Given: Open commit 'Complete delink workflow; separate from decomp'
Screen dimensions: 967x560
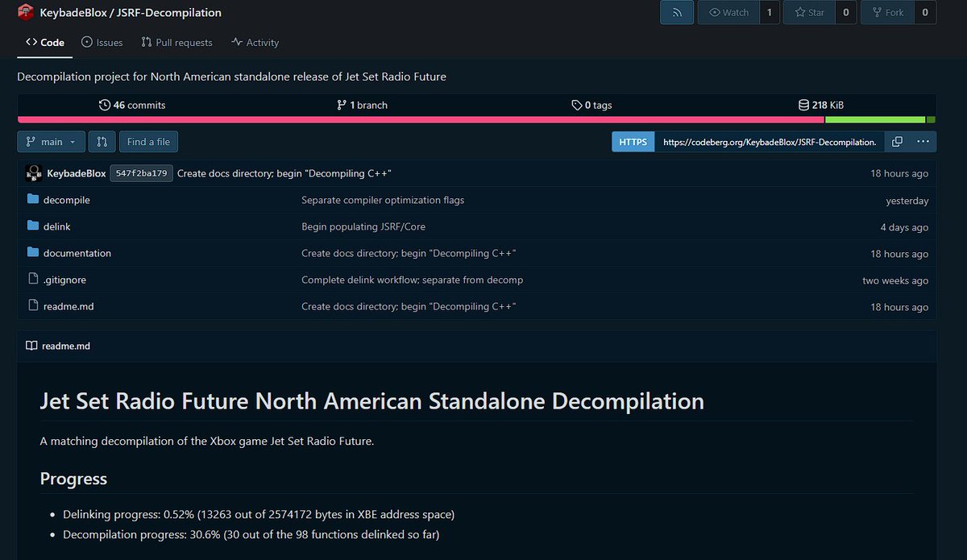Looking at the screenshot, I should coord(412,280).
